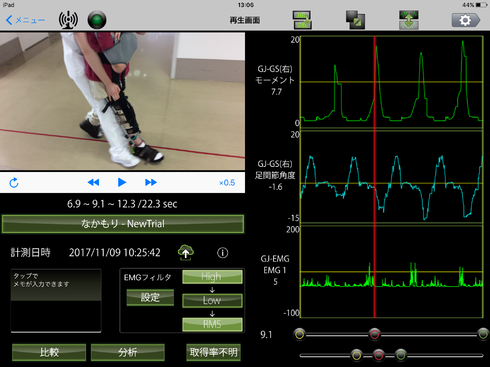The image size is (490, 367).
Task: Show trial info with the i icon
Action: coord(223,253)
